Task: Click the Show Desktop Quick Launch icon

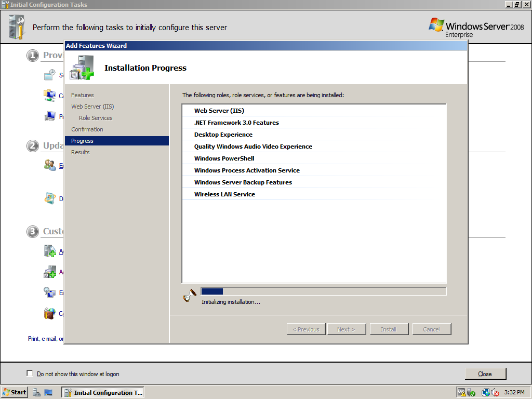Action: coord(48,393)
